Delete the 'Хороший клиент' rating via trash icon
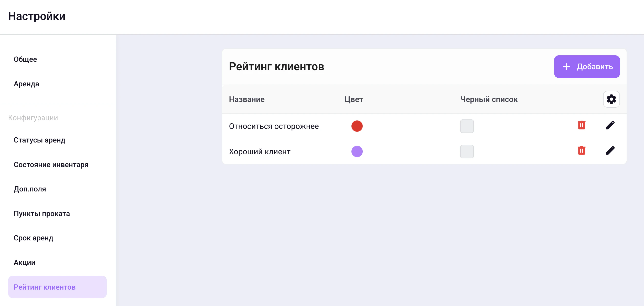 tap(582, 151)
